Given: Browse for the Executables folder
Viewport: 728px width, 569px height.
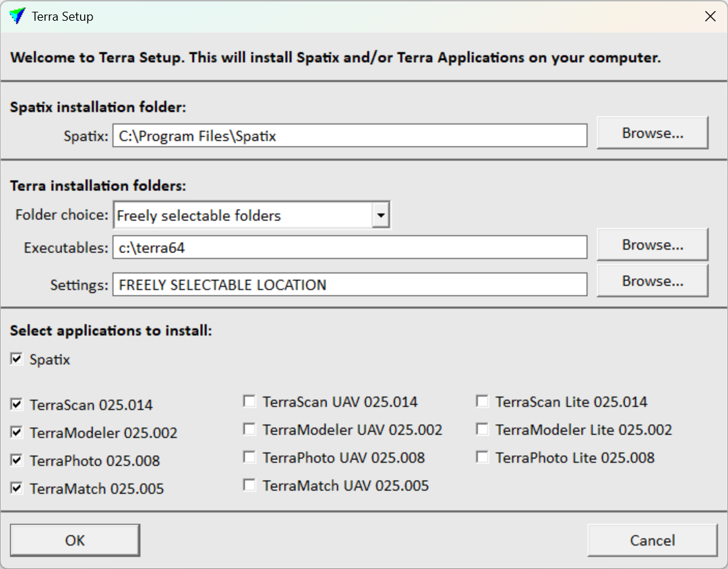Looking at the screenshot, I should point(652,245).
